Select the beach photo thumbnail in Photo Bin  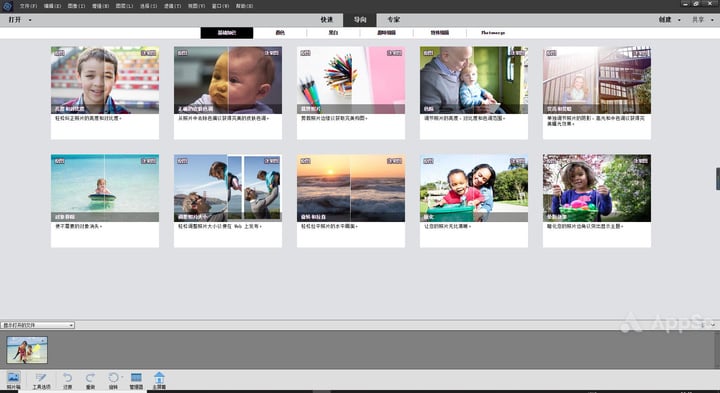coord(27,350)
